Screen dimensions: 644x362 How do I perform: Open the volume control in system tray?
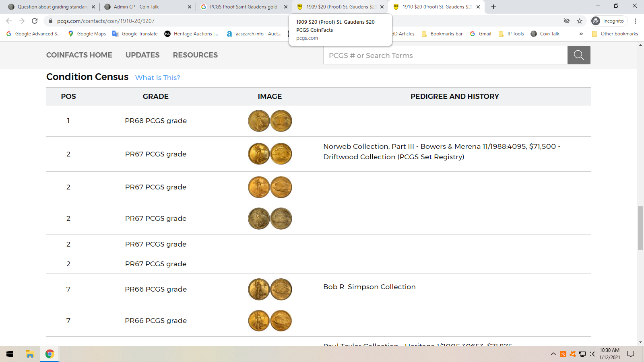click(592, 354)
